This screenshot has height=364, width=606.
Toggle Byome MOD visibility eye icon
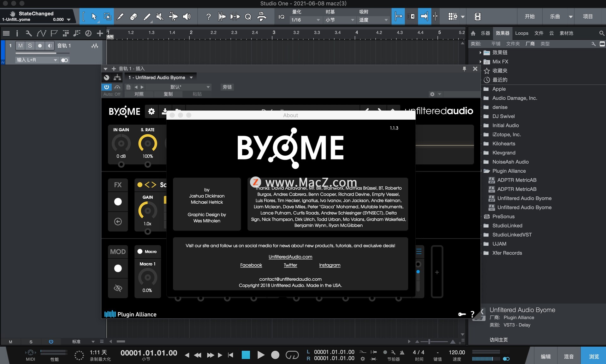pos(118,288)
